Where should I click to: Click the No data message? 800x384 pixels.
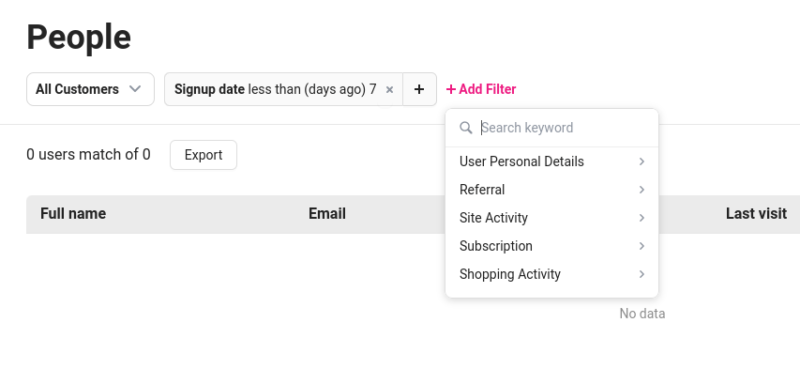(642, 314)
